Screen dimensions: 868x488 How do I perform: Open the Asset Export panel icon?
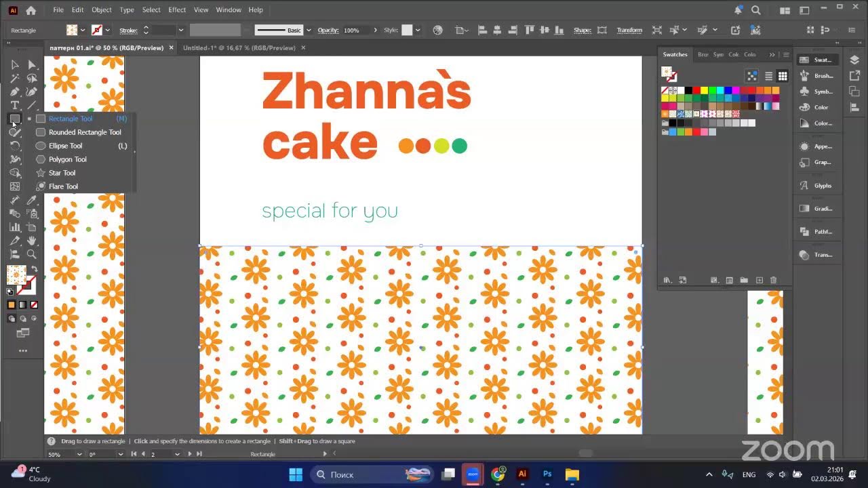(854, 76)
